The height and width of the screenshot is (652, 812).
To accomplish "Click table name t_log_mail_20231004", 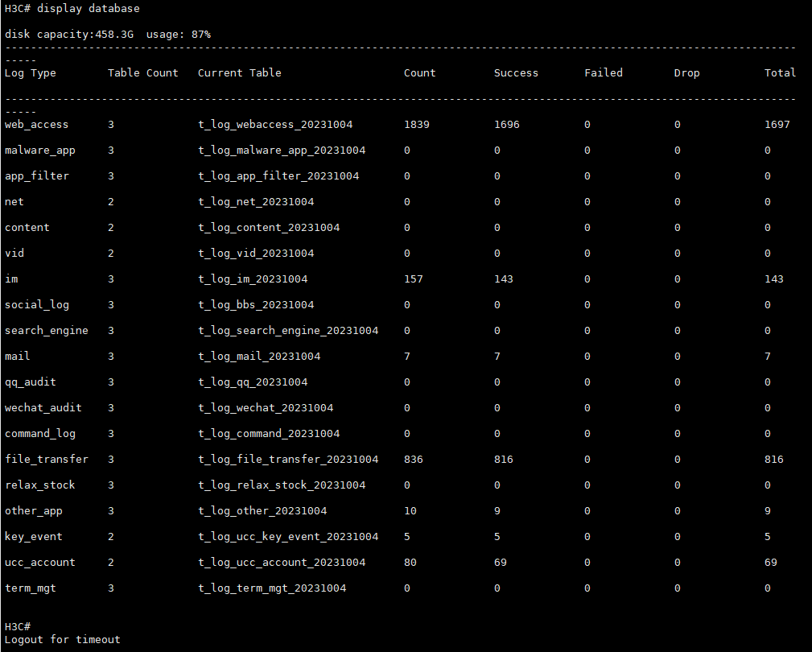I will [259, 357].
